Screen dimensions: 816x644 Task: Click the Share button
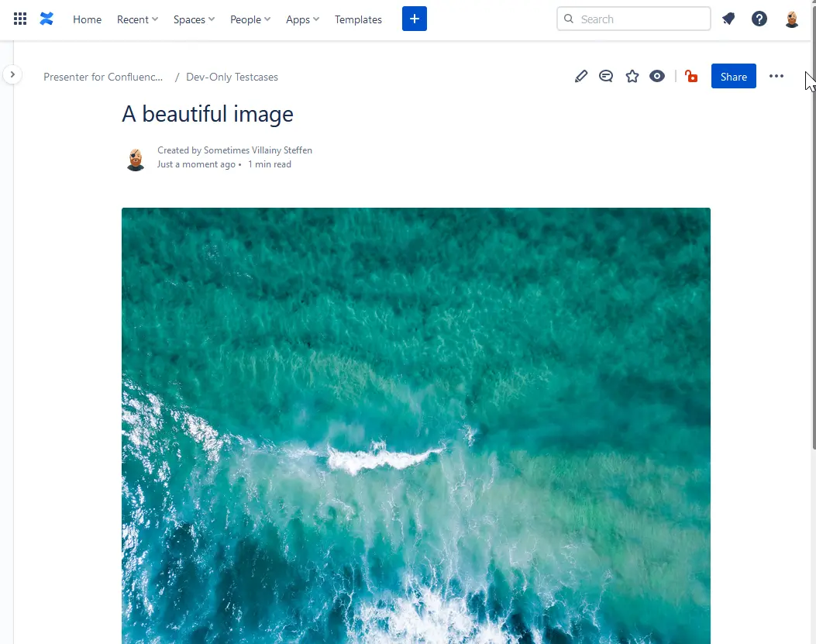[x=733, y=76]
